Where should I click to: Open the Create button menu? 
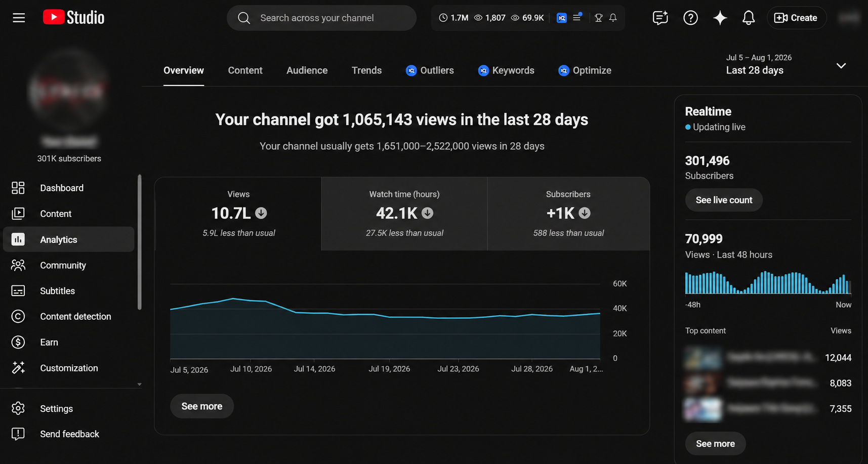tap(796, 18)
